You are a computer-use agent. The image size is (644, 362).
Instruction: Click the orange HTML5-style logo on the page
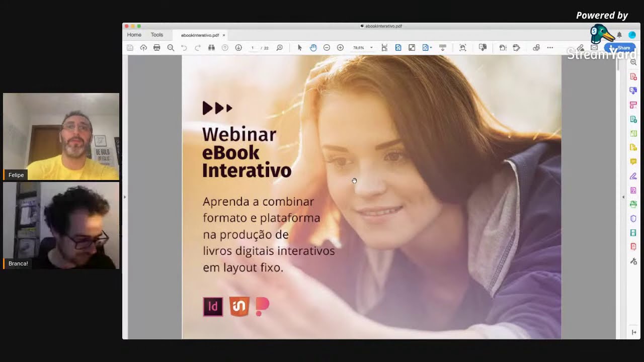point(239,306)
